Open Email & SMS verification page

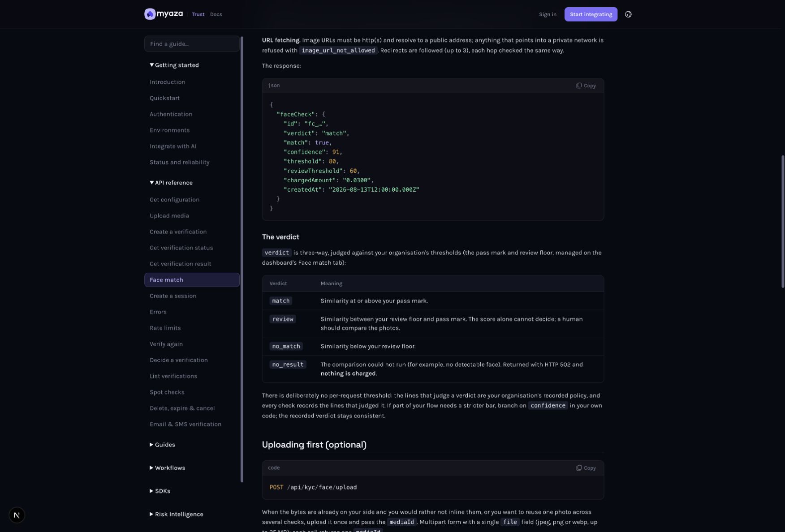185,425
